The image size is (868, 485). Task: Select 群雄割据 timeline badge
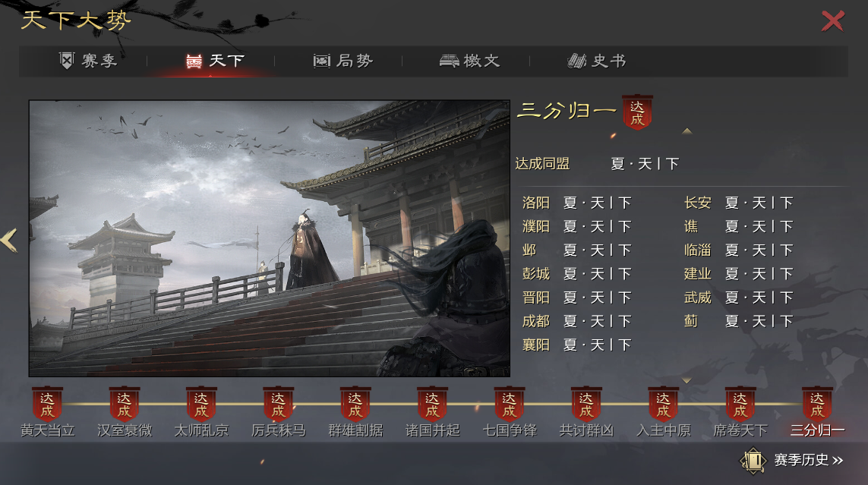pos(355,404)
